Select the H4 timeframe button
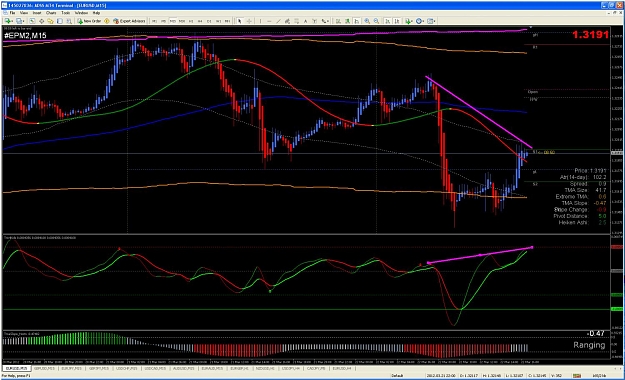 coord(200,21)
